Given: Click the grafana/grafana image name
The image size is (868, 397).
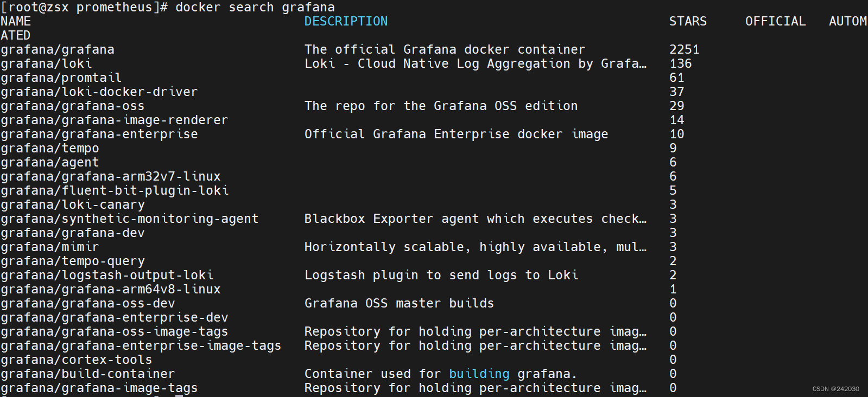Looking at the screenshot, I should pyautogui.click(x=58, y=50).
